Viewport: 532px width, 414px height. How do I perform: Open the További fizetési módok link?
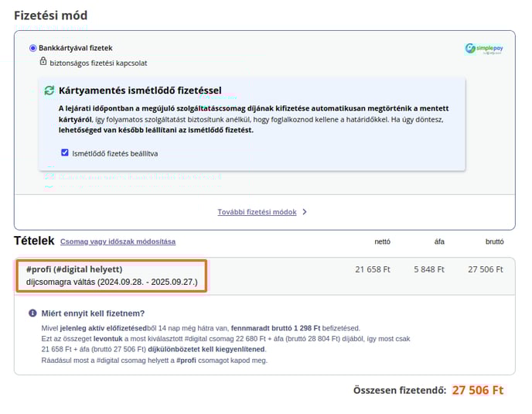coord(257,212)
